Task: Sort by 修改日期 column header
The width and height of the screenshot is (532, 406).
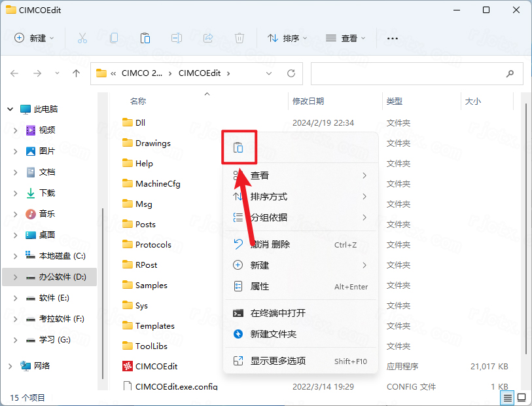Action: pyautogui.click(x=308, y=101)
